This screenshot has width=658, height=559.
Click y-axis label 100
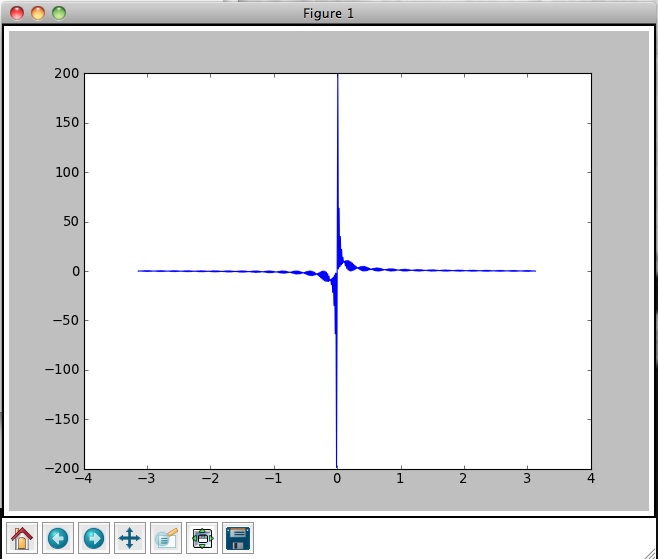[x=67, y=172]
